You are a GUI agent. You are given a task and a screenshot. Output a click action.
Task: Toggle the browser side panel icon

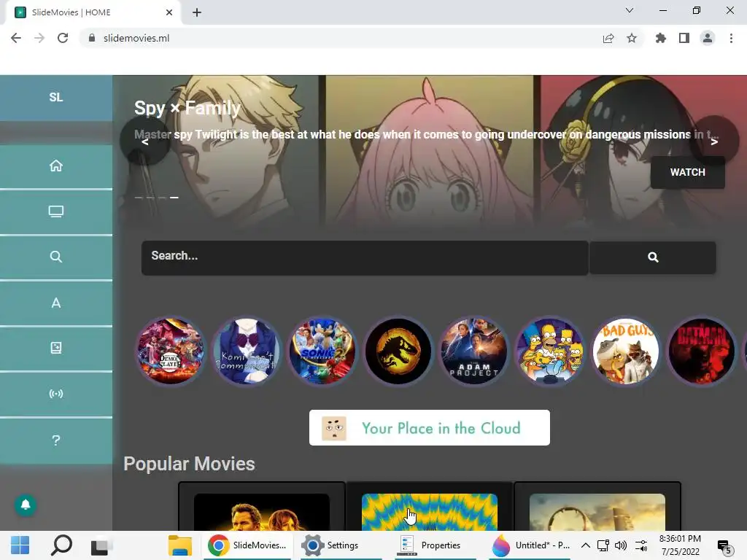[x=684, y=38]
